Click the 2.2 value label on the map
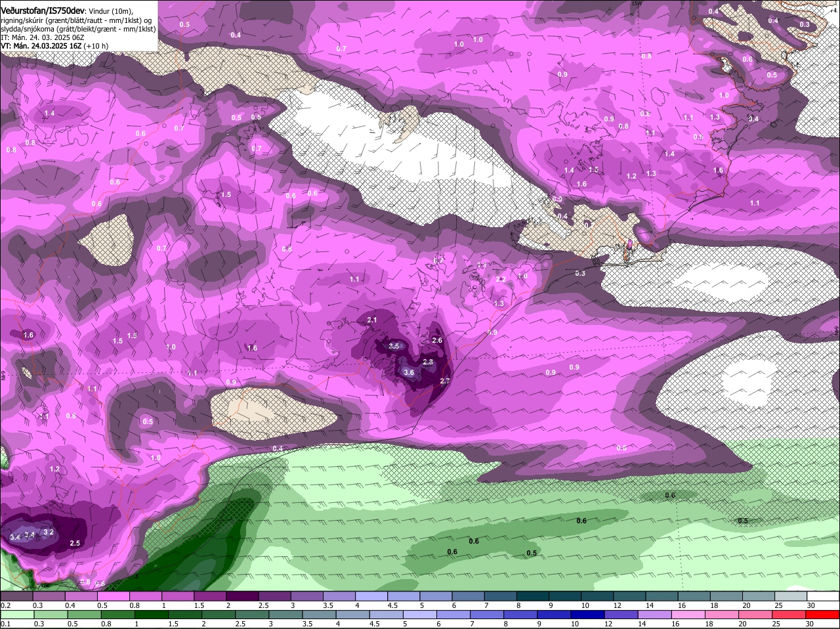This screenshot has height=629, width=840. tap(501, 279)
